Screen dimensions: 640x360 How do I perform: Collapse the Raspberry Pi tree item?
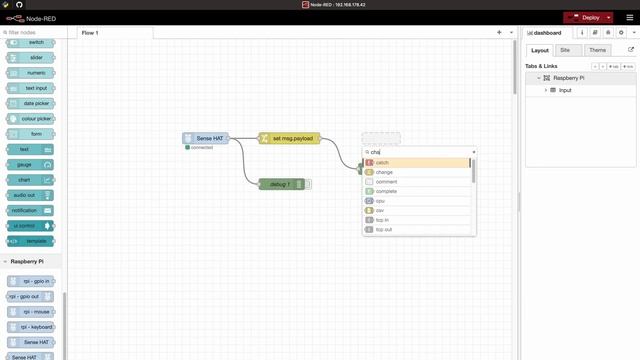coord(539,78)
